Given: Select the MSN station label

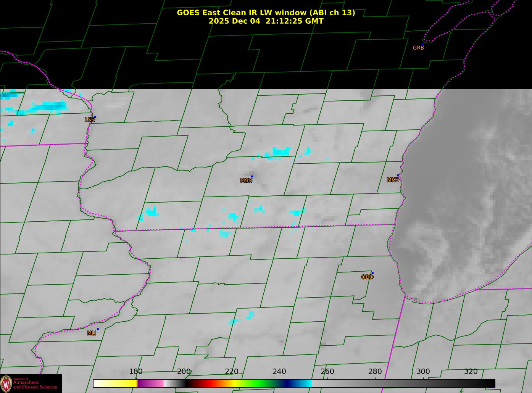Looking at the screenshot, I should click(x=246, y=180).
